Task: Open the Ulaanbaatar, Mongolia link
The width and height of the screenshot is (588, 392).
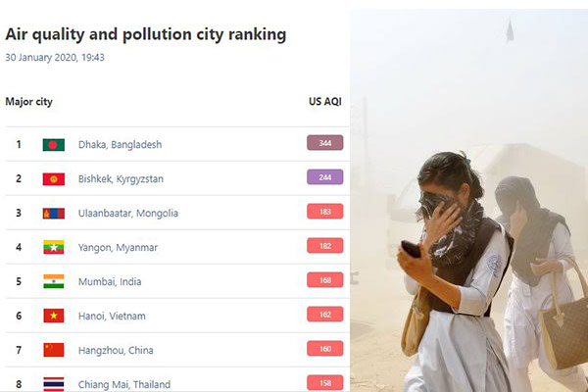Action: pos(127,213)
